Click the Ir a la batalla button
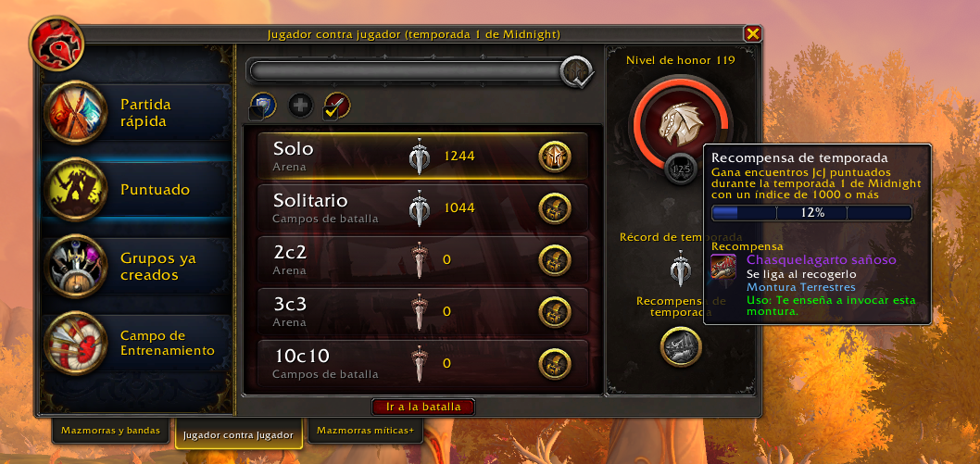This screenshot has width=980, height=464. (x=423, y=407)
